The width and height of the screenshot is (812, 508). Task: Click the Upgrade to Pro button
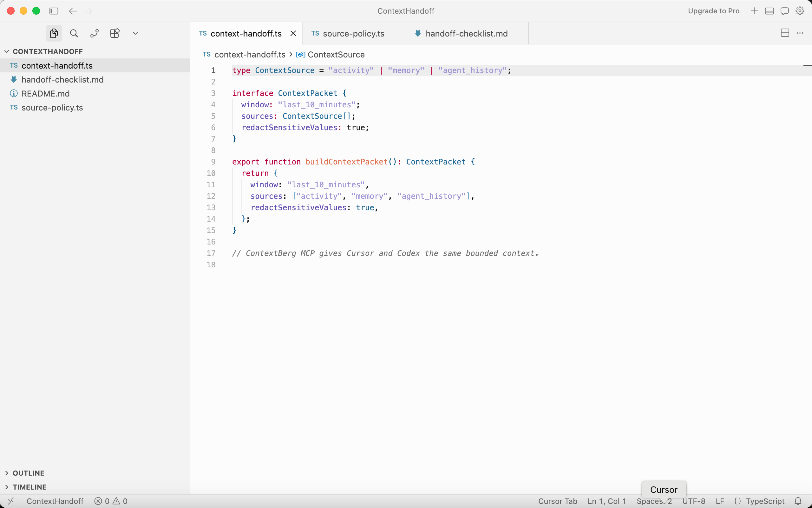pyautogui.click(x=714, y=11)
